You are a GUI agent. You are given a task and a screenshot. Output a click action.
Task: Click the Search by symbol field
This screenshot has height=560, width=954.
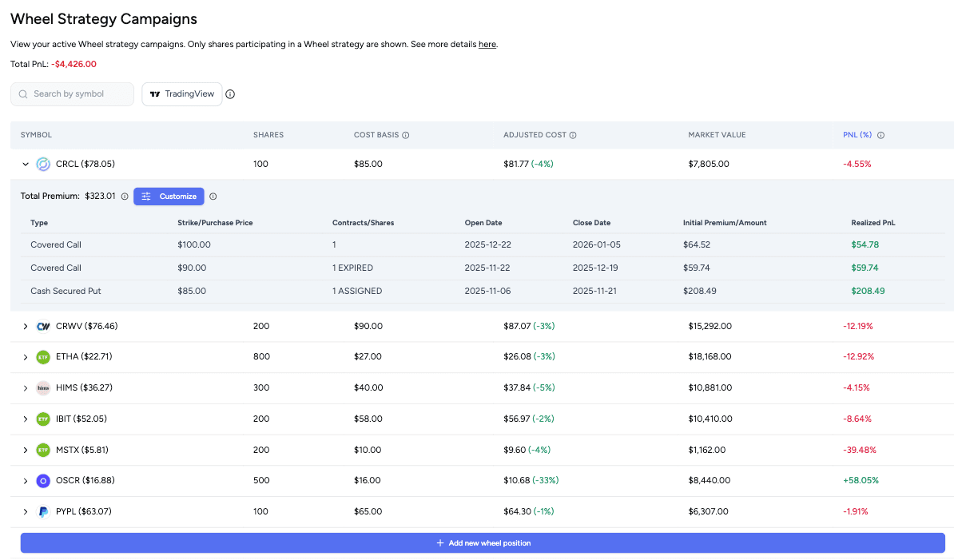pos(72,93)
